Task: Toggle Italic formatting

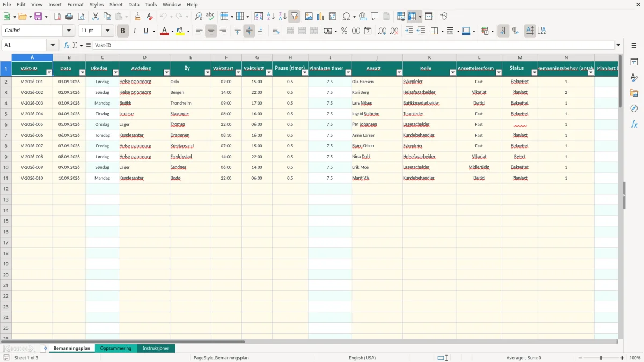Action: 134,31
